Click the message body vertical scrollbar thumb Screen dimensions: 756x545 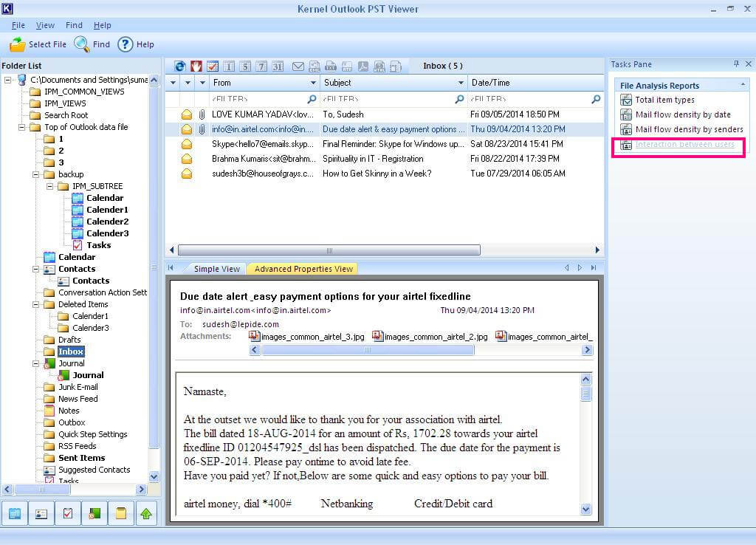pos(585,394)
